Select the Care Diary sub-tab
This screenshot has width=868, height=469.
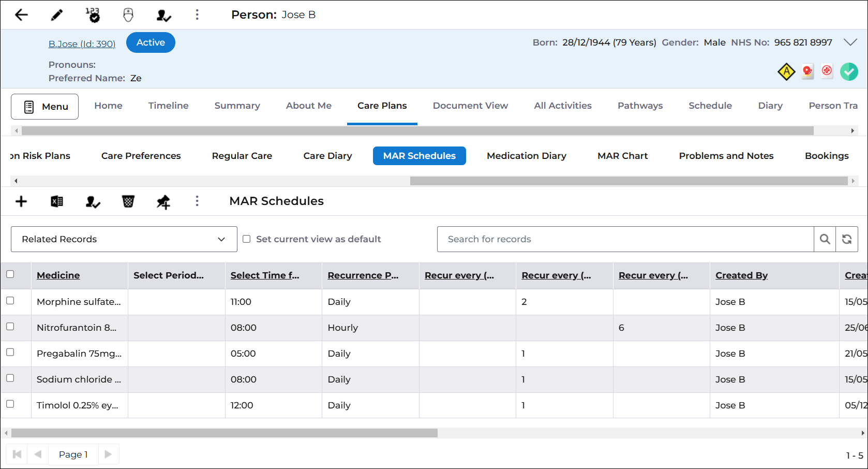(327, 156)
